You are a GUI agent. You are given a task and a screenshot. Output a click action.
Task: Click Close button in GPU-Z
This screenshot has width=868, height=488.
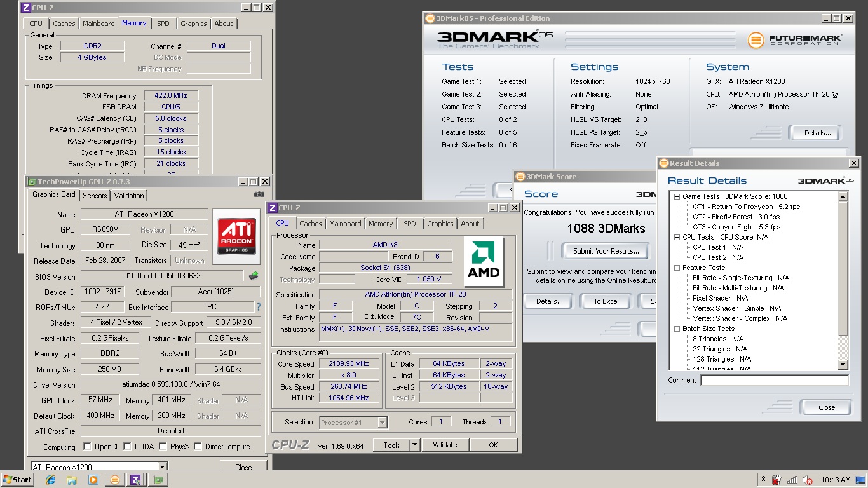click(x=243, y=467)
